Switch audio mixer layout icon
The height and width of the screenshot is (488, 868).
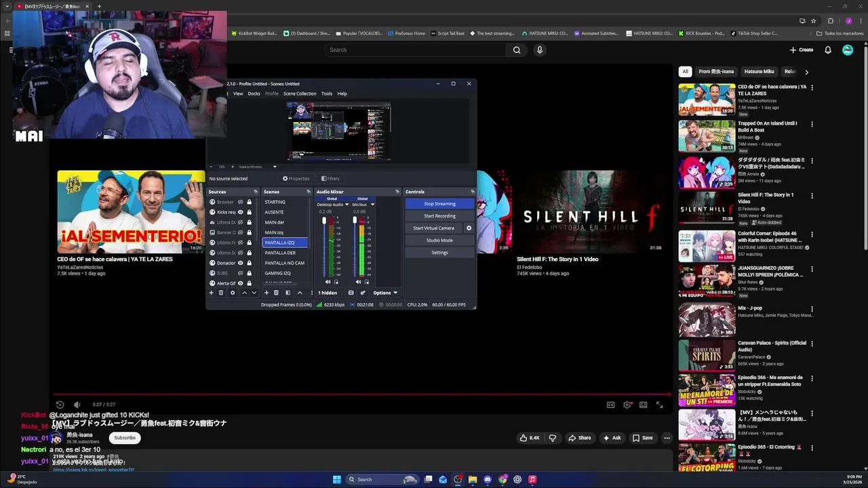click(x=351, y=293)
